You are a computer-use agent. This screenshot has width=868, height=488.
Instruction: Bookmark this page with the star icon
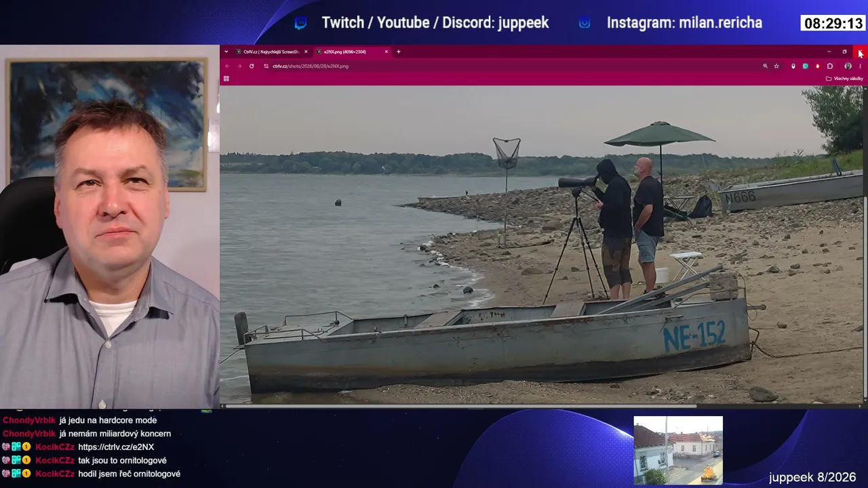[x=776, y=66]
